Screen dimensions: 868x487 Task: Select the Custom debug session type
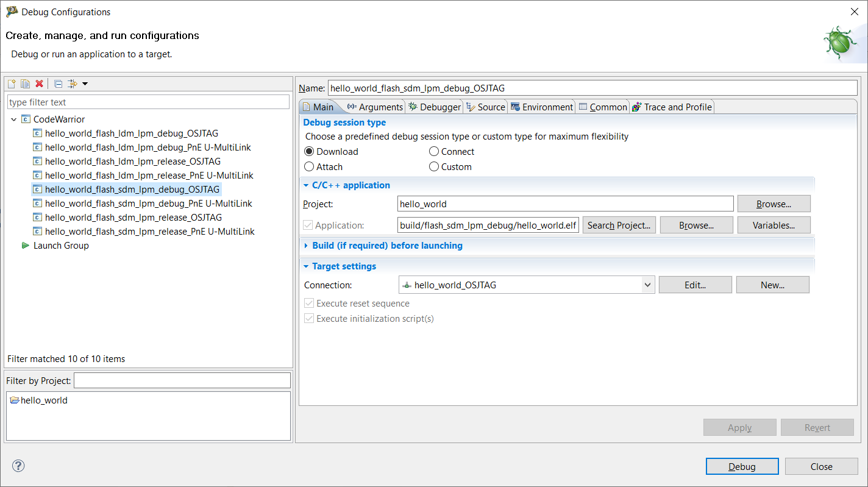click(x=434, y=167)
